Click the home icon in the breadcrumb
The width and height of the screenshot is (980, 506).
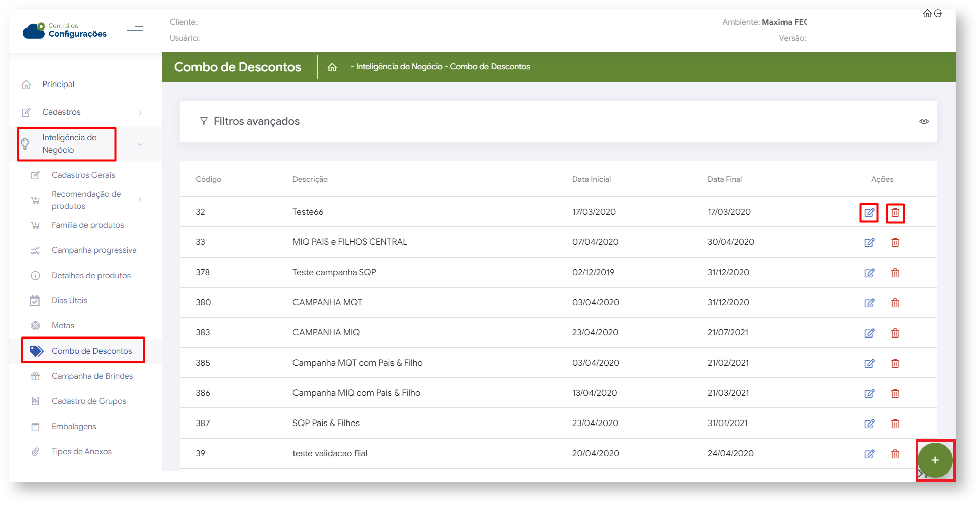click(332, 67)
